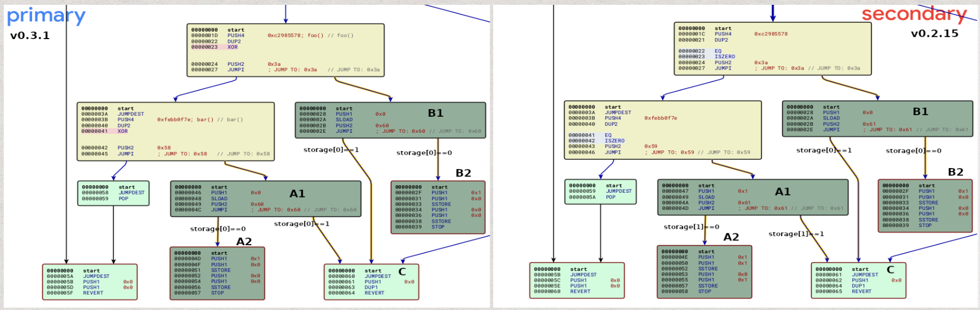Click SLOAD at 00000048 in the primary graph
Viewport: 980px width, 310px height.
(x=201, y=199)
